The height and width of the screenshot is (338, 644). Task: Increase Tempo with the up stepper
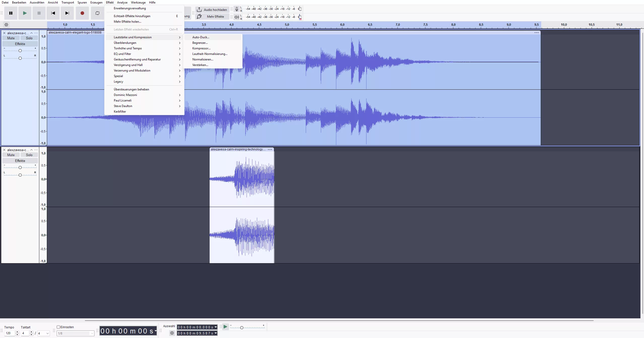pos(17,332)
